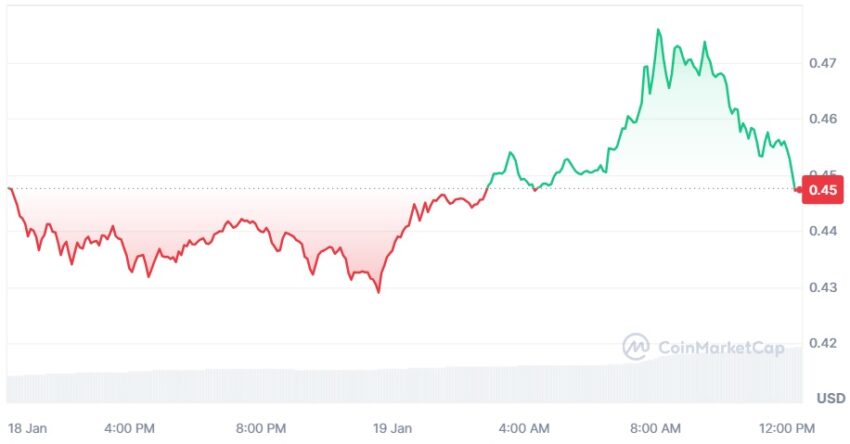The height and width of the screenshot is (444, 850).
Task: Select the 8:00 AM time label
Action: point(655,428)
